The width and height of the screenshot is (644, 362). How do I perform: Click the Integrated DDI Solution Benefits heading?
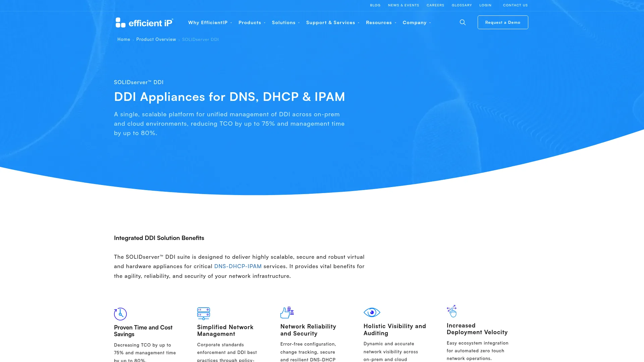pos(159,238)
